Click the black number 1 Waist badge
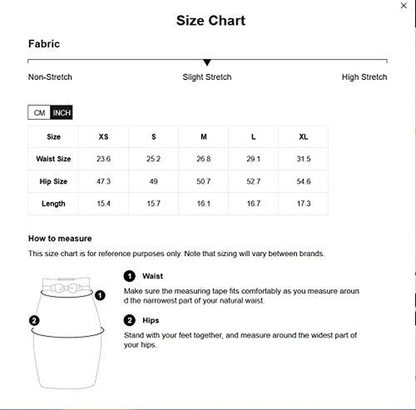 [x=129, y=276]
